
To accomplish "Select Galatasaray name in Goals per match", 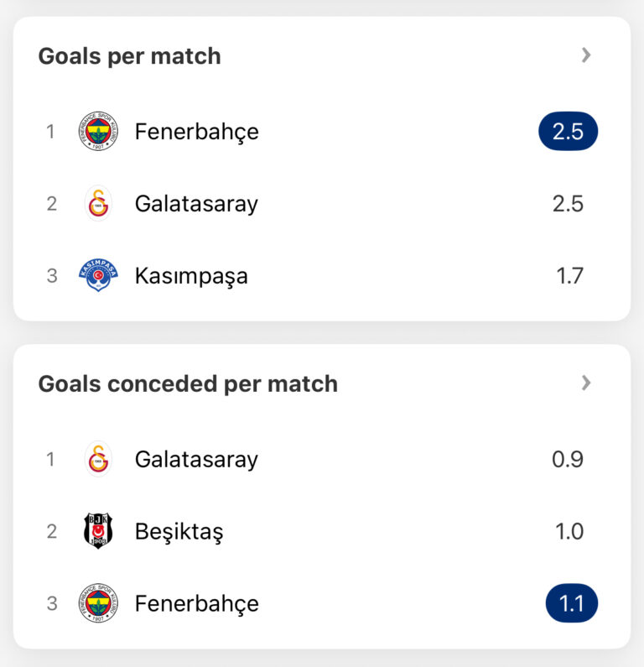I will [196, 204].
